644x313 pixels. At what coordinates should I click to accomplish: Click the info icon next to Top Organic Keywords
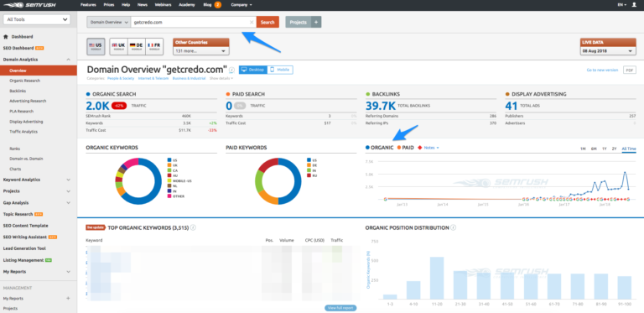pyautogui.click(x=193, y=227)
